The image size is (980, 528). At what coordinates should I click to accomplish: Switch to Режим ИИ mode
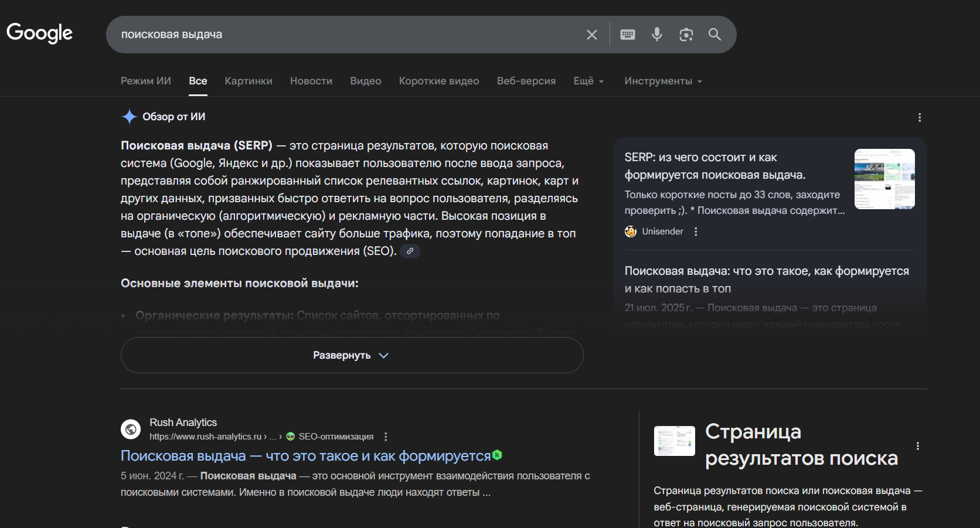click(x=145, y=81)
